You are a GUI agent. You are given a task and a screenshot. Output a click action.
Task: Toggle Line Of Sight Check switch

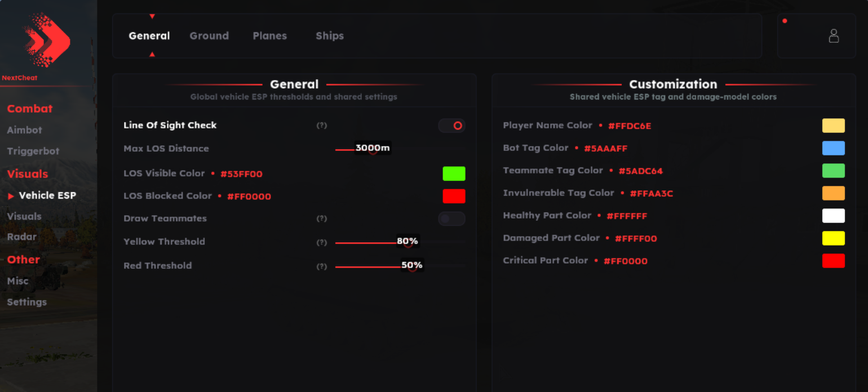(x=452, y=126)
